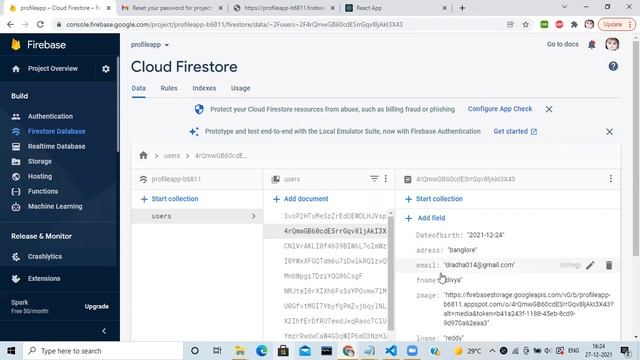640x360 pixels.
Task: Click adress field value banglore
Action: (x=462, y=250)
